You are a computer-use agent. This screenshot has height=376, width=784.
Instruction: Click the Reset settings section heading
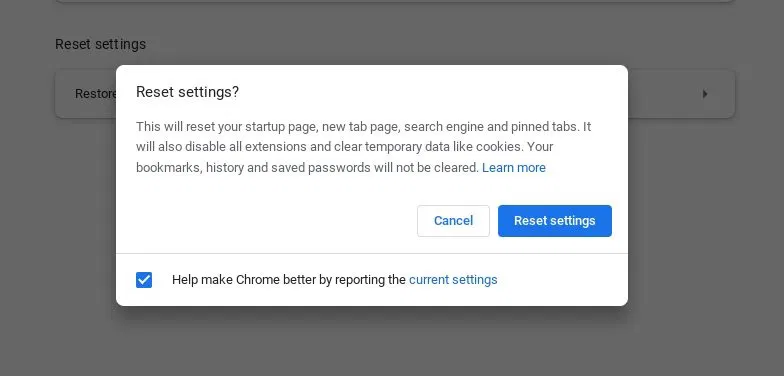click(100, 44)
